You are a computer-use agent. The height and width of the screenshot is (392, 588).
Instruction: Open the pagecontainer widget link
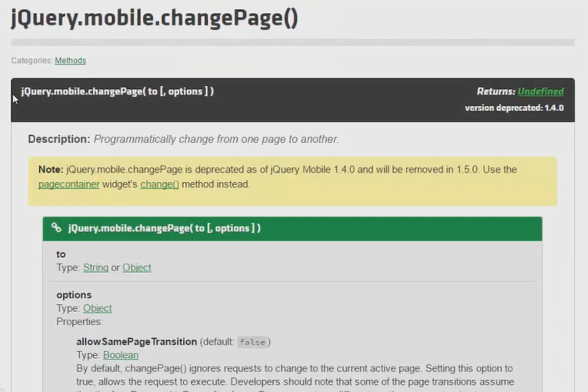coord(69,185)
